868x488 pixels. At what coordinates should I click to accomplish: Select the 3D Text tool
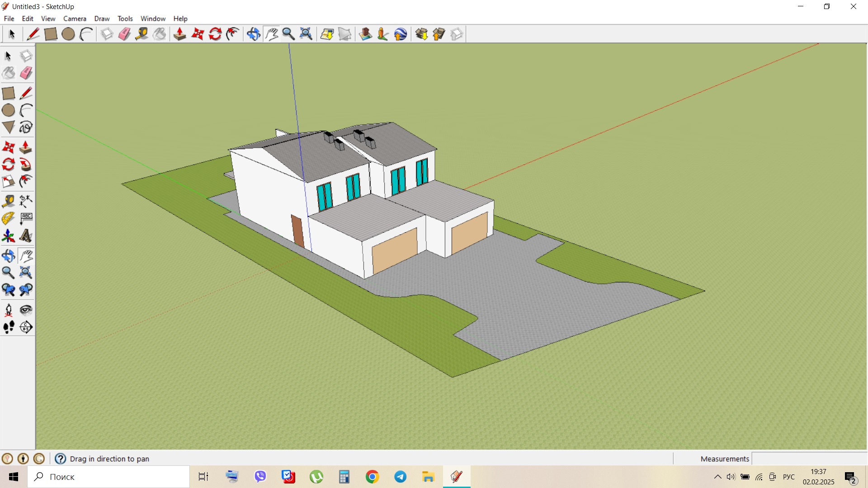coord(26,235)
